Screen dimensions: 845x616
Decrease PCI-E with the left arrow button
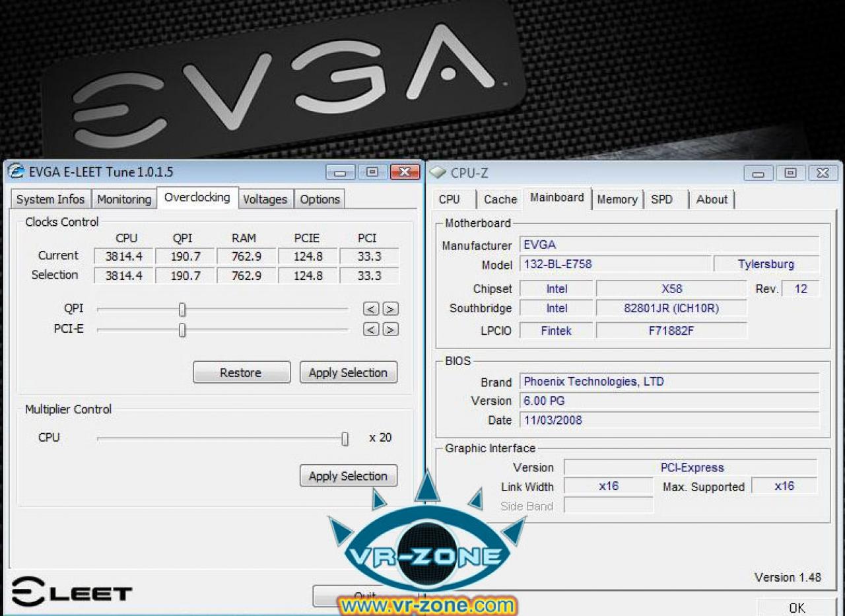pos(372,329)
